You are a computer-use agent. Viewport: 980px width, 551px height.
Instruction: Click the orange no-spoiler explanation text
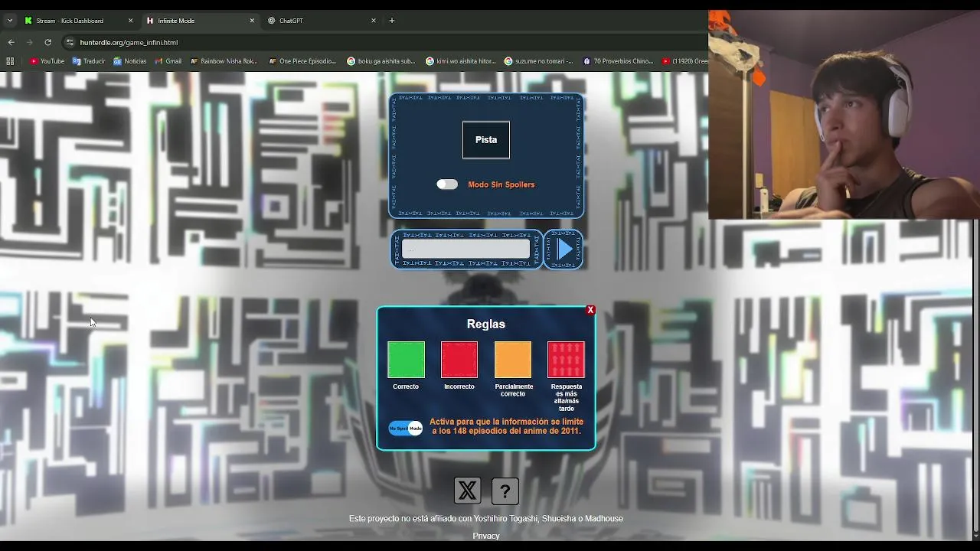point(506,426)
